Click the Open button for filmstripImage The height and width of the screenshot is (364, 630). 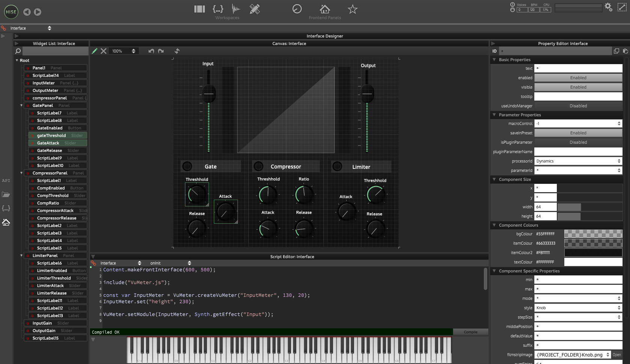tap(616, 355)
